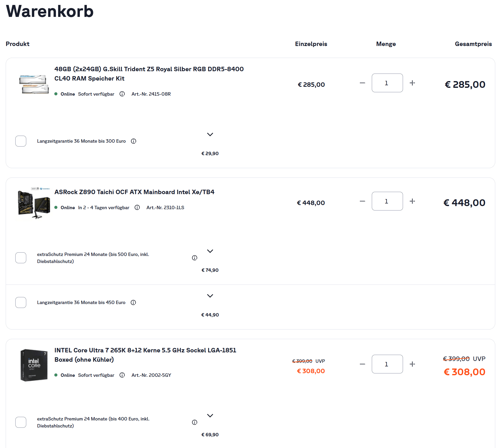
Task: Show info for Langzeitgarantie bis 450 Euro
Action: click(x=133, y=302)
